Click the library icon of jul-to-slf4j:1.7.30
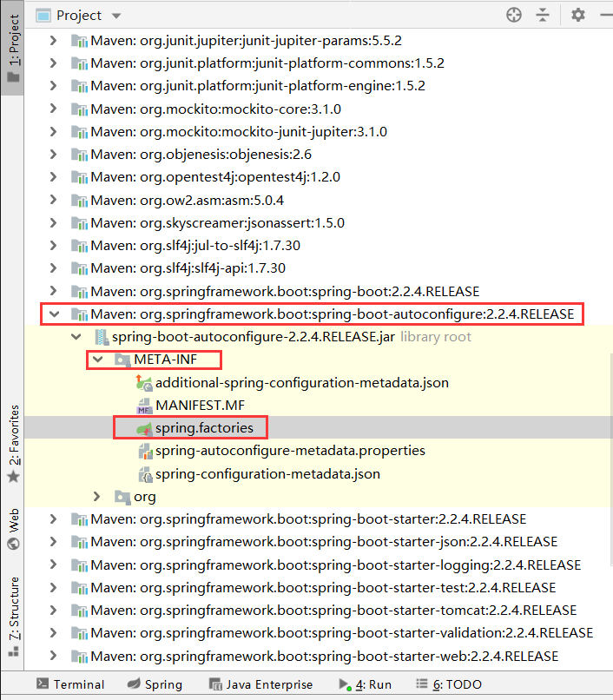Image resolution: width=613 pixels, height=700 pixels. click(80, 246)
